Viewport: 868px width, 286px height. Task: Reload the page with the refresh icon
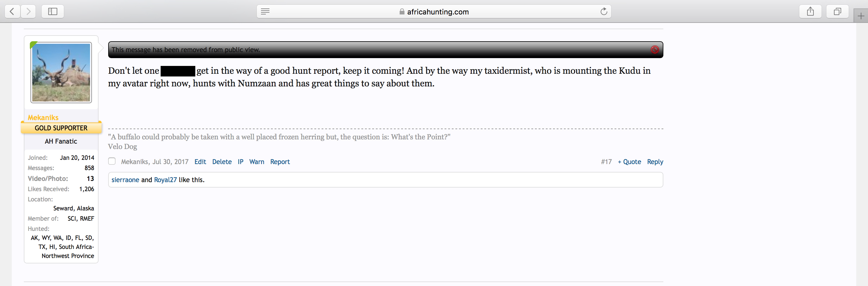603,11
